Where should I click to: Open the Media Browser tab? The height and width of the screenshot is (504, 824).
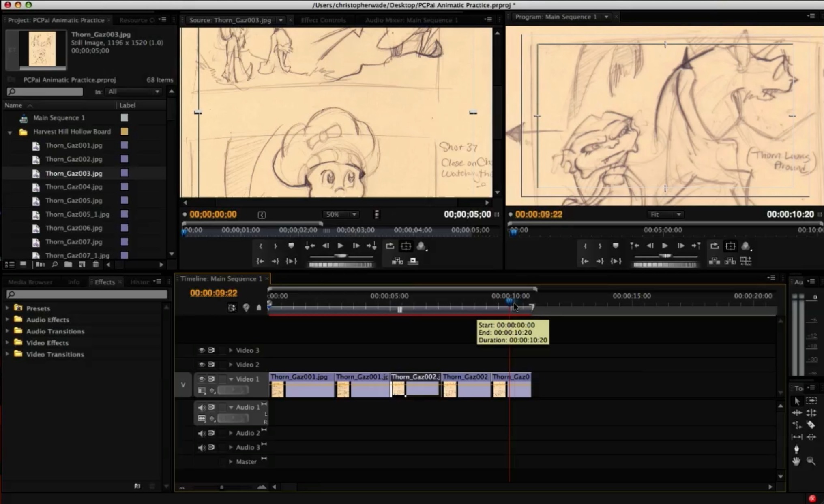(x=30, y=282)
